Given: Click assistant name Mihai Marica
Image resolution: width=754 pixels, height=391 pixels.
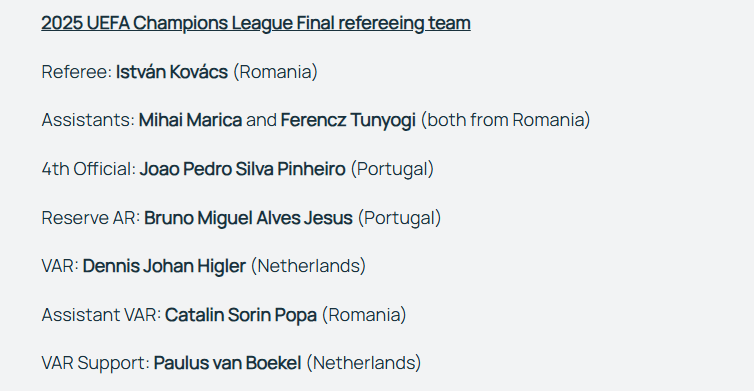Looking at the screenshot, I should pyautogui.click(x=190, y=120).
